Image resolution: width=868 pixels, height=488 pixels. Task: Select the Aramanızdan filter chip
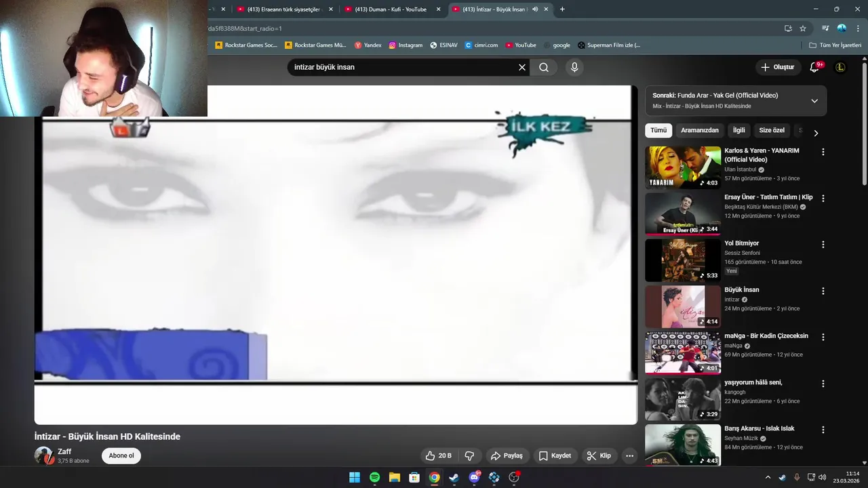(700, 130)
